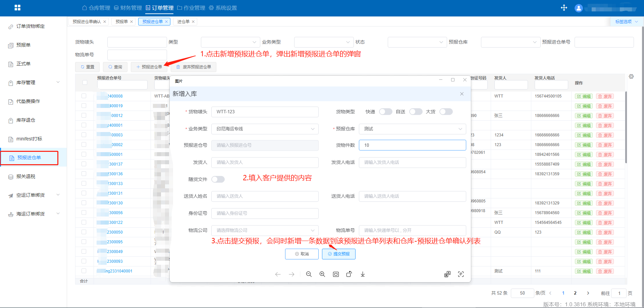This screenshot has width=644, height=308.
Task: Click the table settings gear icon
Action: [x=631, y=77]
